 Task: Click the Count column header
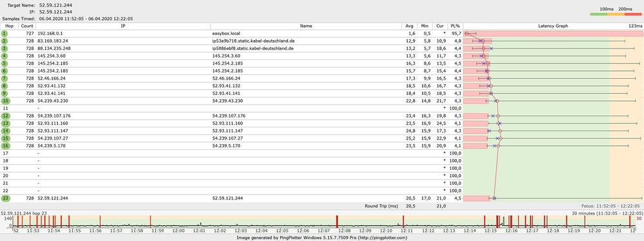click(28, 26)
